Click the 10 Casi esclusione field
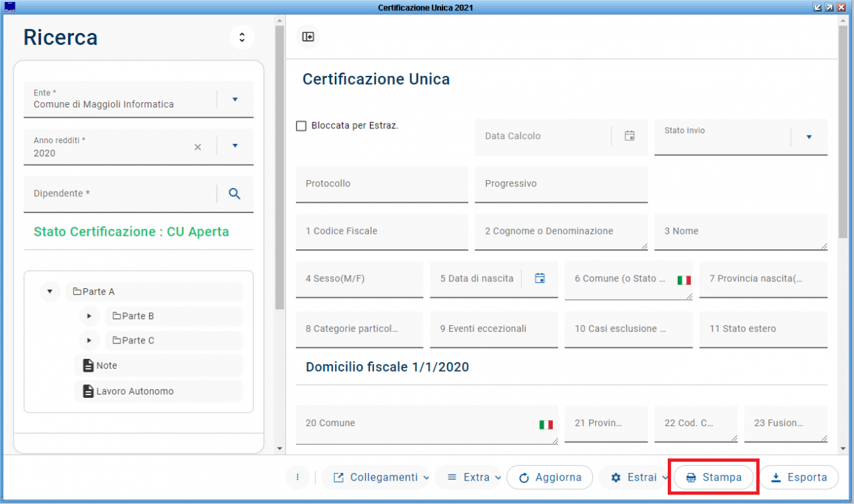Image resolution: width=854 pixels, height=504 pixels. tap(629, 329)
